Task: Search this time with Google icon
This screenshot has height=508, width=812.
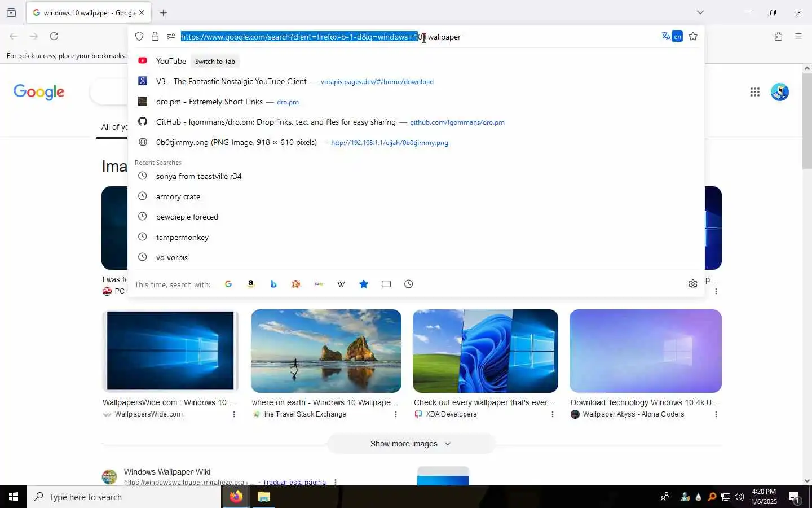Action: point(228,284)
